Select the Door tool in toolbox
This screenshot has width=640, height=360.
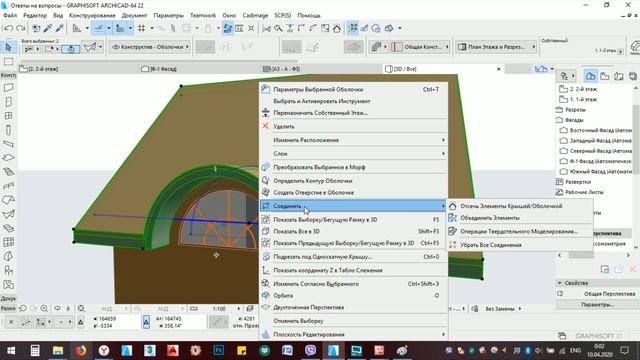(8, 102)
